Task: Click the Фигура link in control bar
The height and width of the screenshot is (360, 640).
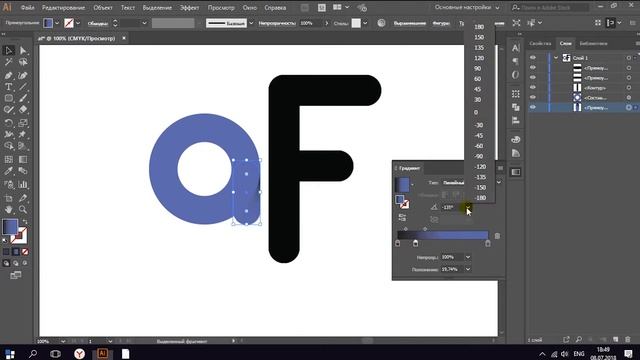Action: 441,23
